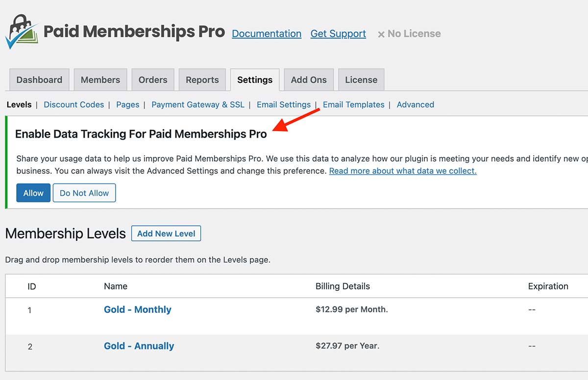Switch to the License tab
The image size is (588, 380).
361,79
